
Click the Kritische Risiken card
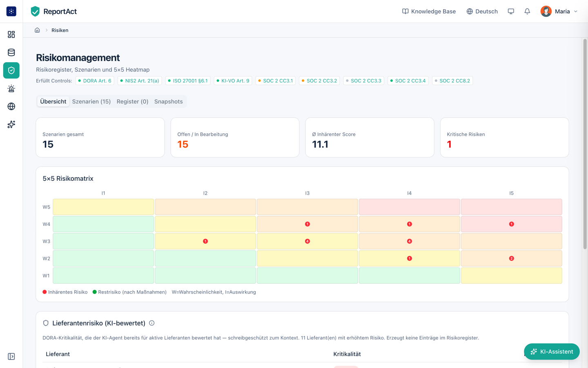tap(504, 137)
